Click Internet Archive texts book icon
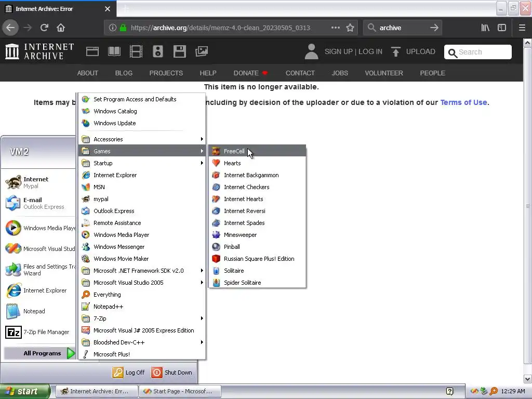 click(114, 51)
